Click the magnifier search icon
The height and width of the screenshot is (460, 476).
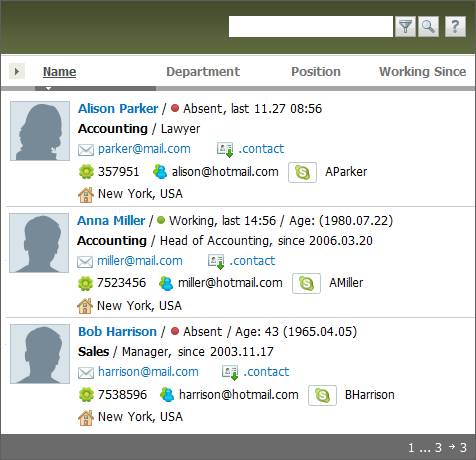428,27
